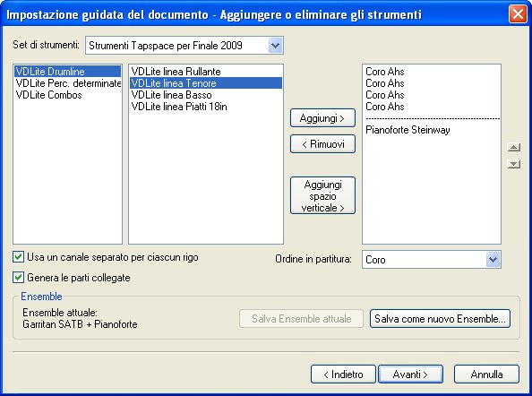Uncheck 'Genera le parti collegate' checkbox
Viewport: 532px width, 396px height.
[18, 278]
